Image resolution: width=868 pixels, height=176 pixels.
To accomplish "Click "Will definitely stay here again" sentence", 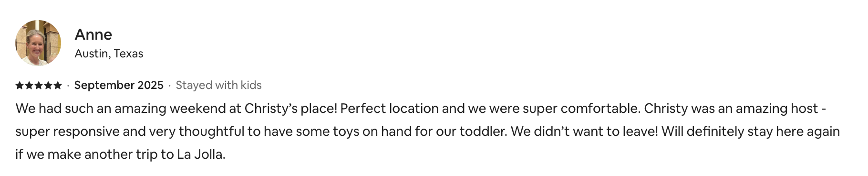I will [751, 132].
